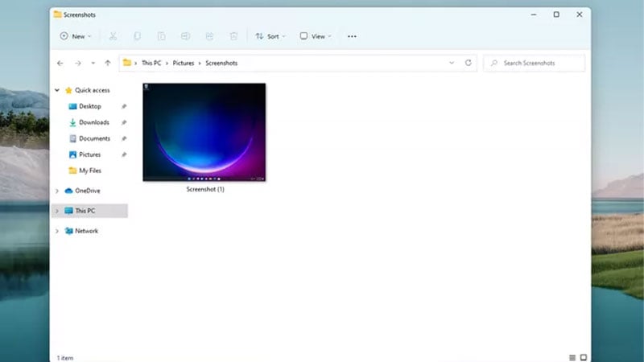Click the Screenshot (1) file name

tap(205, 189)
